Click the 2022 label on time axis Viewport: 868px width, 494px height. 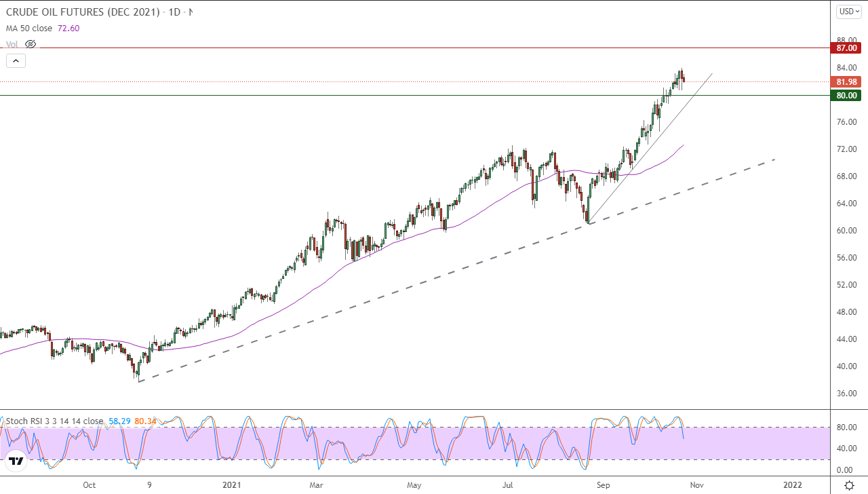click(x=793, y=485)
